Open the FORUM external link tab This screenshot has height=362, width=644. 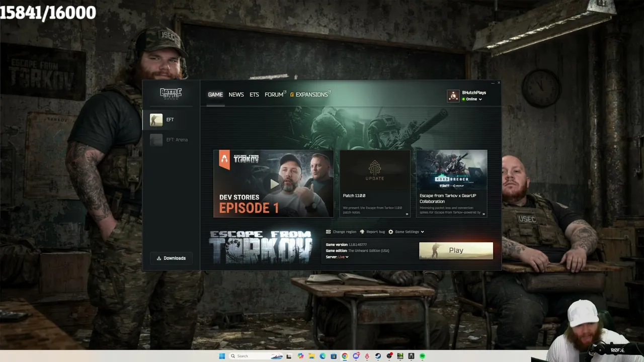[x=275, y=95]
